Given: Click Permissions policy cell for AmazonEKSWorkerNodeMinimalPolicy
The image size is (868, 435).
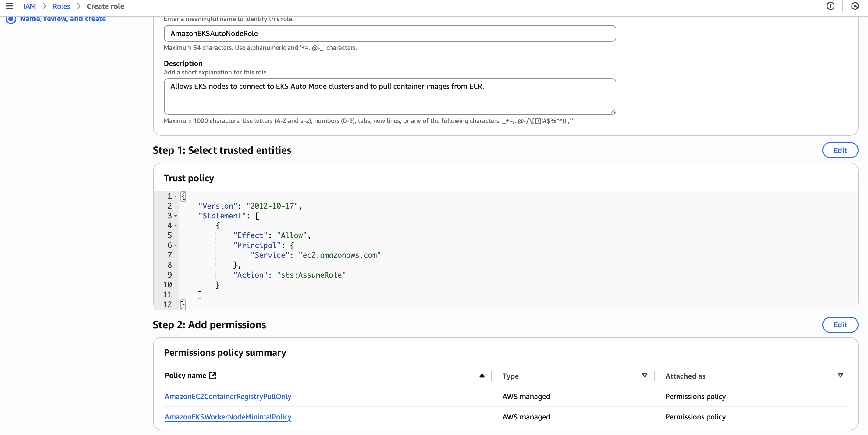Looking at the screenshot, I should tap(695, 417).
